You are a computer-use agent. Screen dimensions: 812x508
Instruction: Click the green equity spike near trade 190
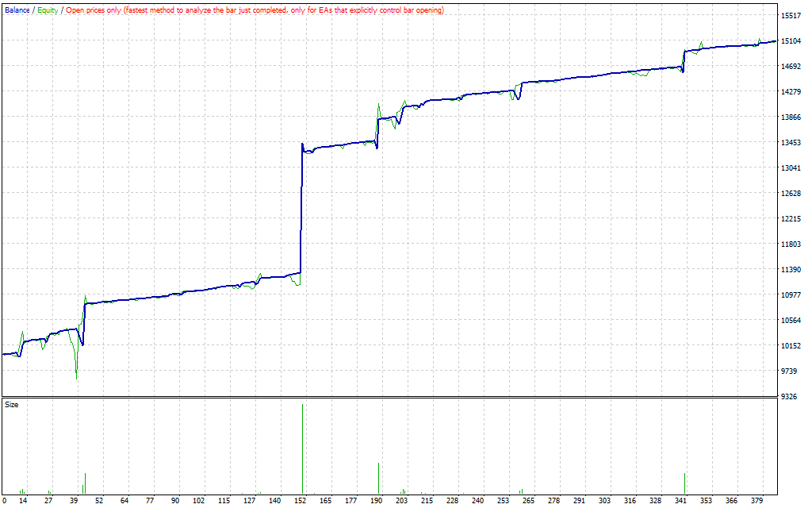[379, 105]
